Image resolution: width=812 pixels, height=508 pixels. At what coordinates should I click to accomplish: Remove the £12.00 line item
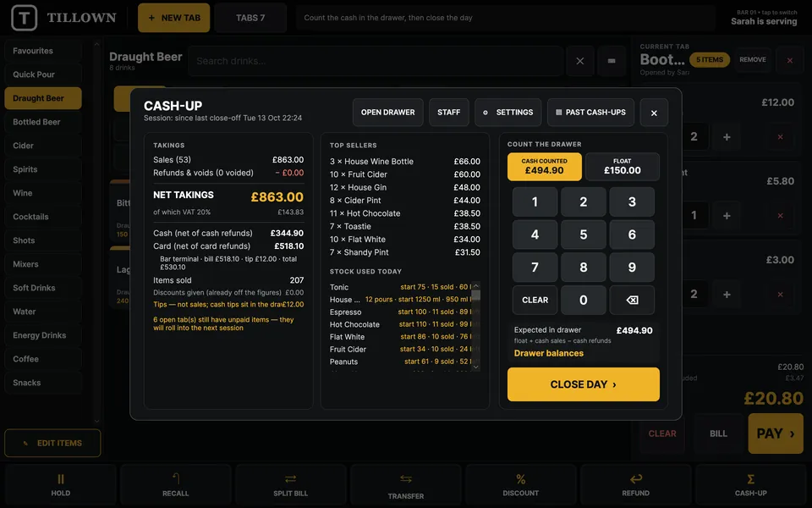tap(780, 137)
